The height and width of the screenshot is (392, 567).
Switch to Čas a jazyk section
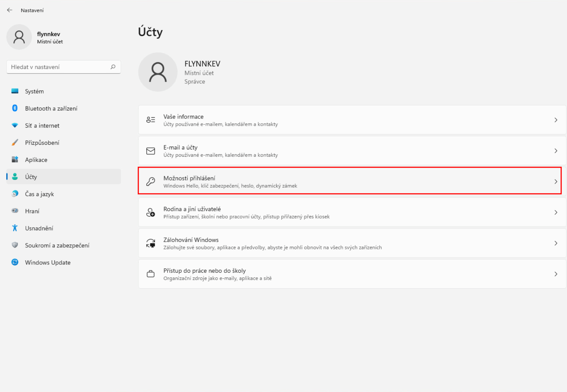tap(39, 194)
